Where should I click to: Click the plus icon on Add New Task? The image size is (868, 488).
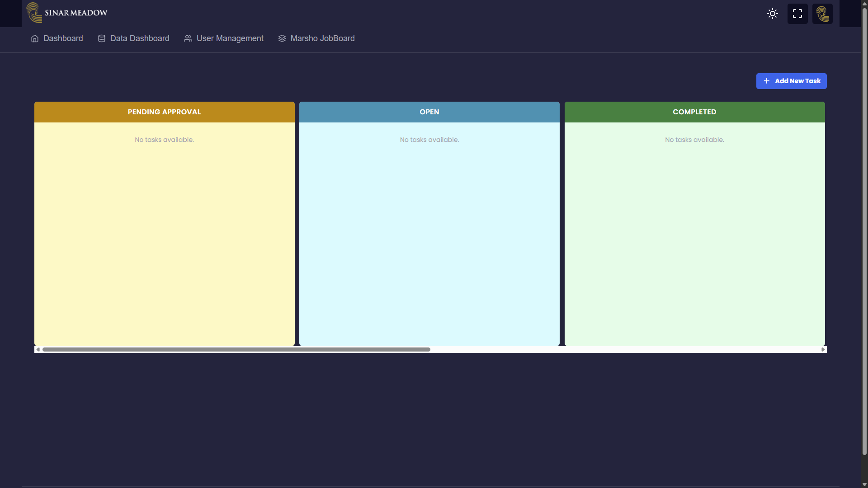[766, 81]
